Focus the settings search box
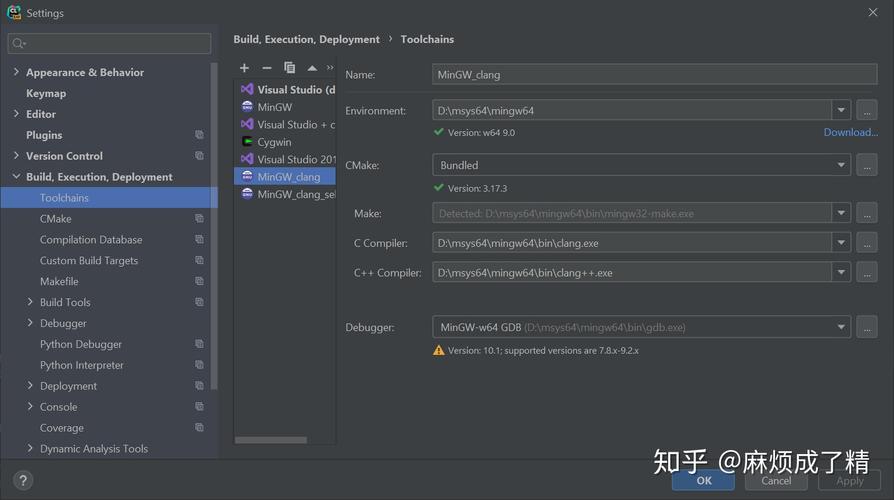The image size is (894, 500). click(x=109, y=43)
